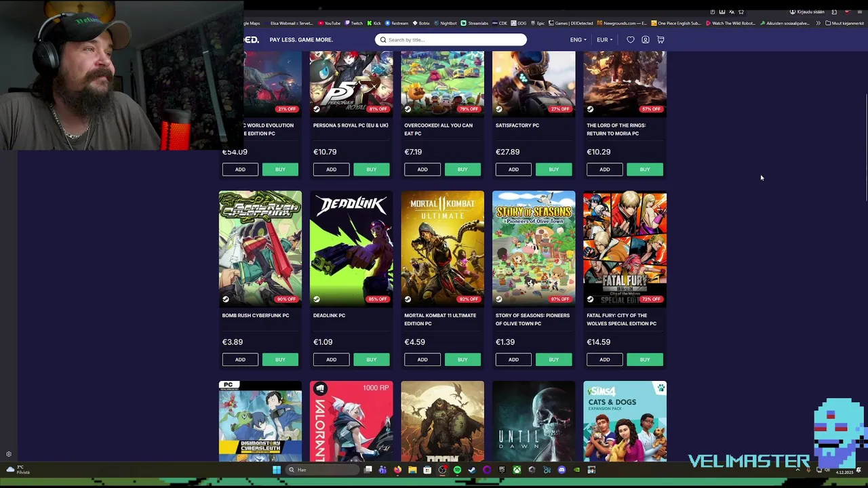Open "BOMB RUSH CYBERFUNK PC" title link
The width and height of the screenshot is (868, 488).
256,315
